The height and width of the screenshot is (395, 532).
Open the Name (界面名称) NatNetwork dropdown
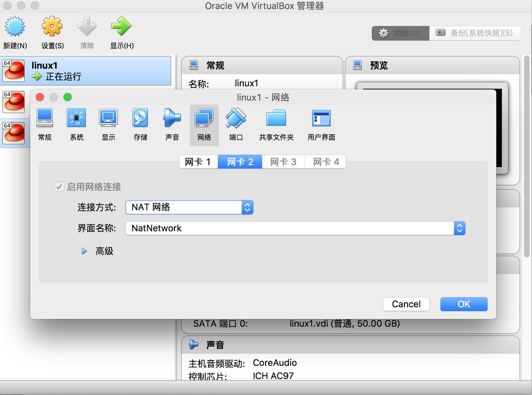click(x=295, y=228)
